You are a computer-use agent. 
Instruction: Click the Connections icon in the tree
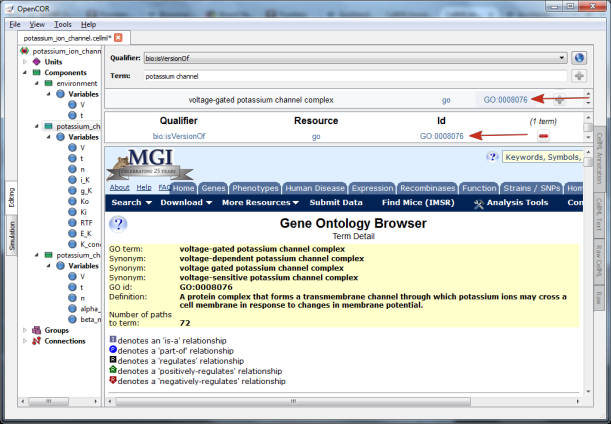[37, 341]
